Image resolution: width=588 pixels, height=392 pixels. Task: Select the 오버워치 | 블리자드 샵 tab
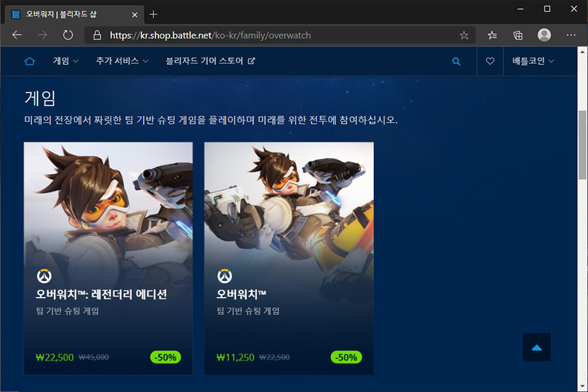coord(75,14)
